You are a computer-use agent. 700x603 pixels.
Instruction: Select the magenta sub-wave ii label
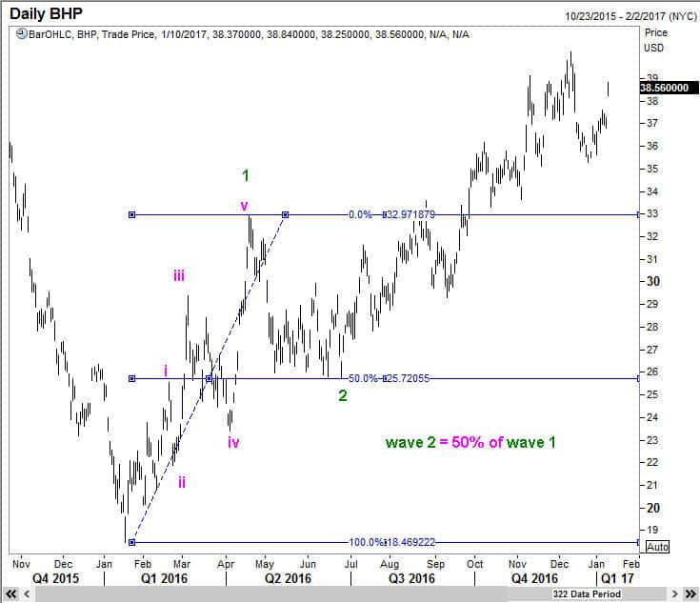click(182, 482)
